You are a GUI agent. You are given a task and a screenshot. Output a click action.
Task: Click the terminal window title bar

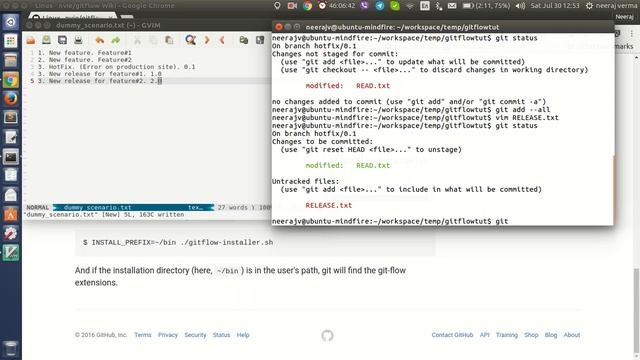[x=443, y=27]
